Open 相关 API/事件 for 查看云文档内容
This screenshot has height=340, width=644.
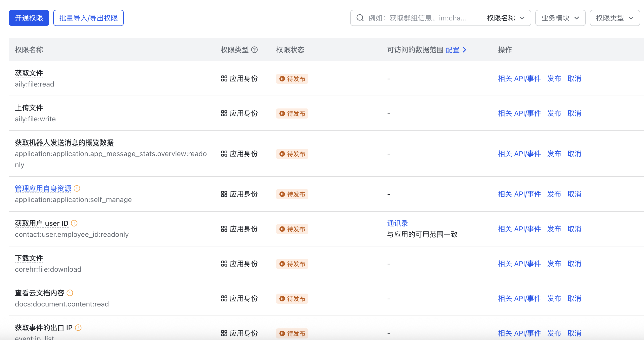tap(519, 299)
